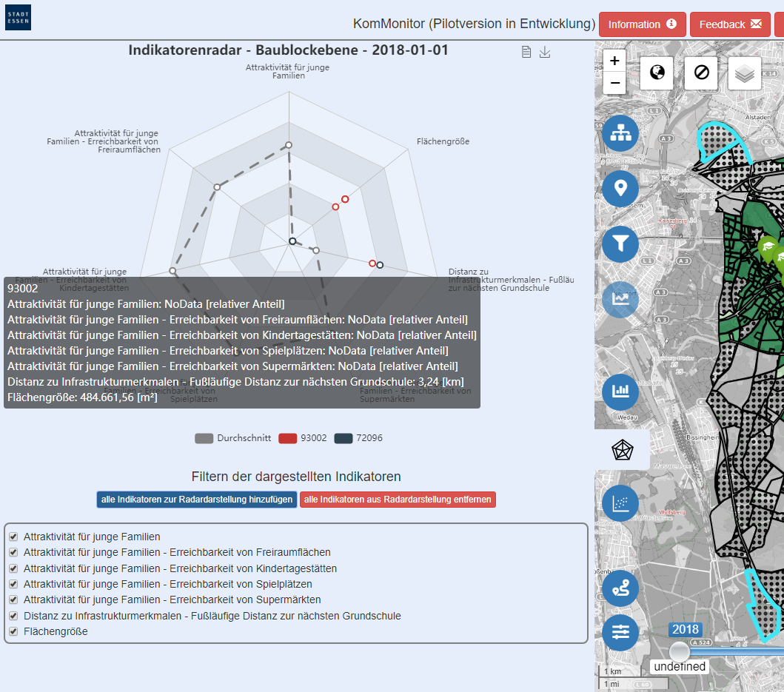784x692 pixels.
Task: Open the bar chart diagram sidebar button
Action: (620, 391)
